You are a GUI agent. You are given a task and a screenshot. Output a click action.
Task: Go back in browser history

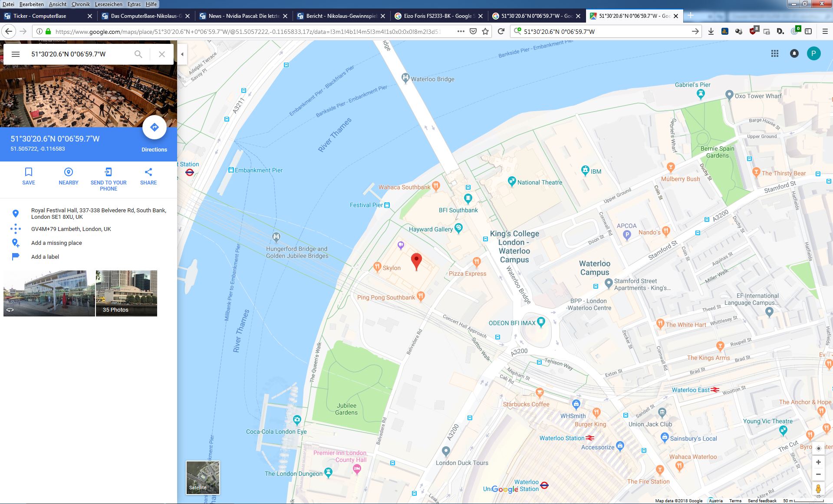[x=9, y=31]
